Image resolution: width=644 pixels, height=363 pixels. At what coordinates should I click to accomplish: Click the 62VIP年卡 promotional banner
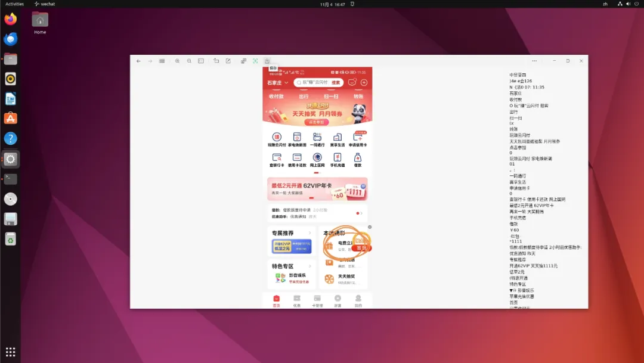click(x=317, y=189)
